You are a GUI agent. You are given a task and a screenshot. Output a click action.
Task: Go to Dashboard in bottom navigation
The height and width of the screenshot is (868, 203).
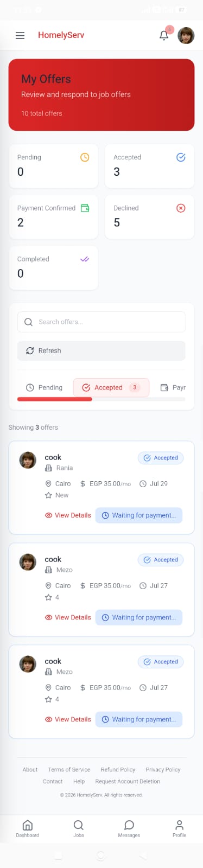[27, 828]
